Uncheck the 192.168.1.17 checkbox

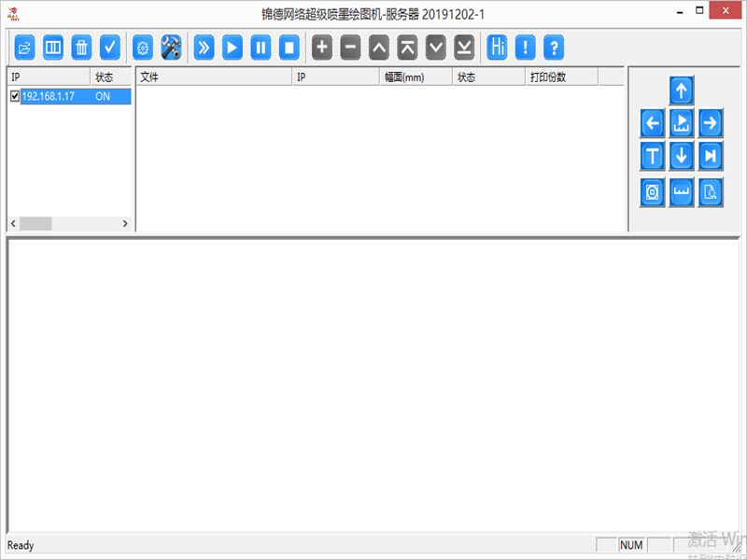point(15,96)
